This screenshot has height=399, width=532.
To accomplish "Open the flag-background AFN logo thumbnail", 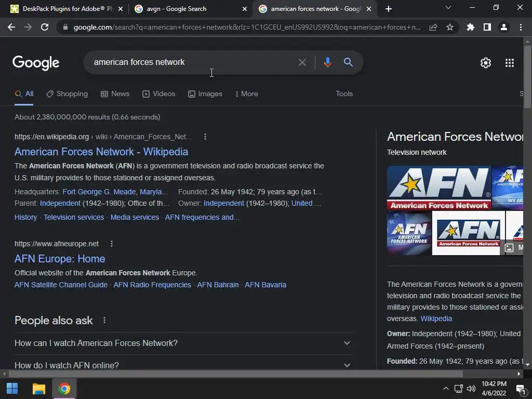I will click(x=409, y=233).
